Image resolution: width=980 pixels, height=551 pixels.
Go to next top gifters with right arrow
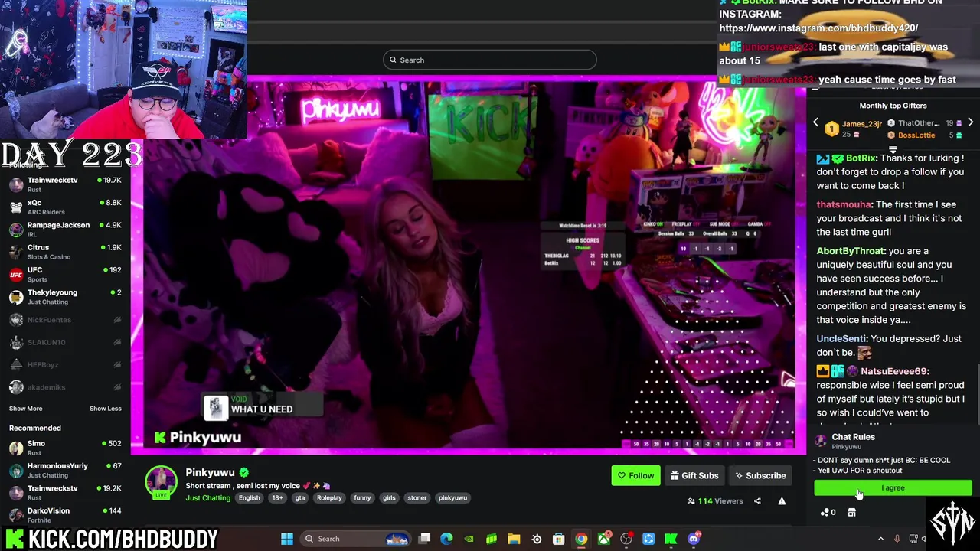click(x=970, y=122)
